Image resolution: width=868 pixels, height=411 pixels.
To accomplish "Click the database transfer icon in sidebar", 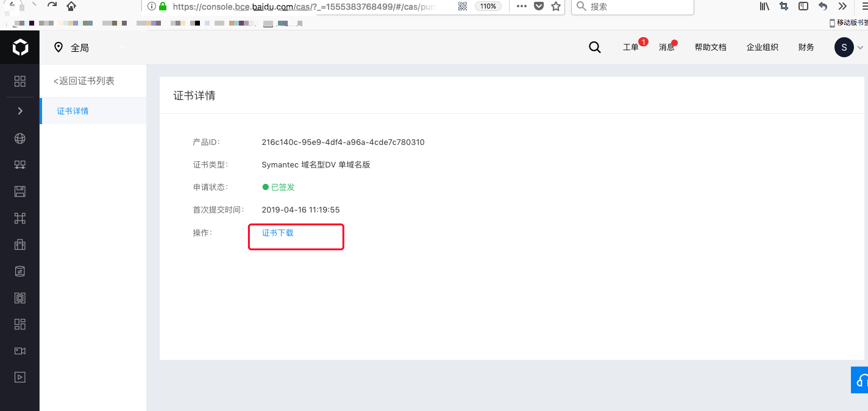I will coord(20,271).
